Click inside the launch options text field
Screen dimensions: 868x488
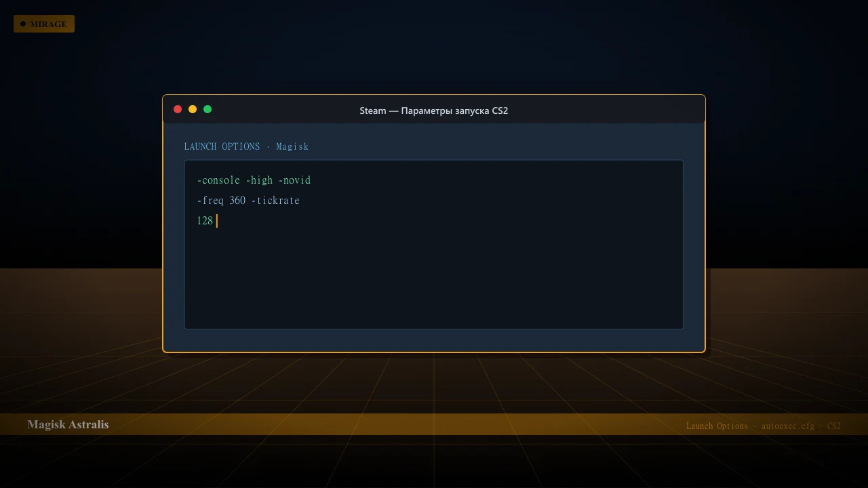click(x=434, y=245)
